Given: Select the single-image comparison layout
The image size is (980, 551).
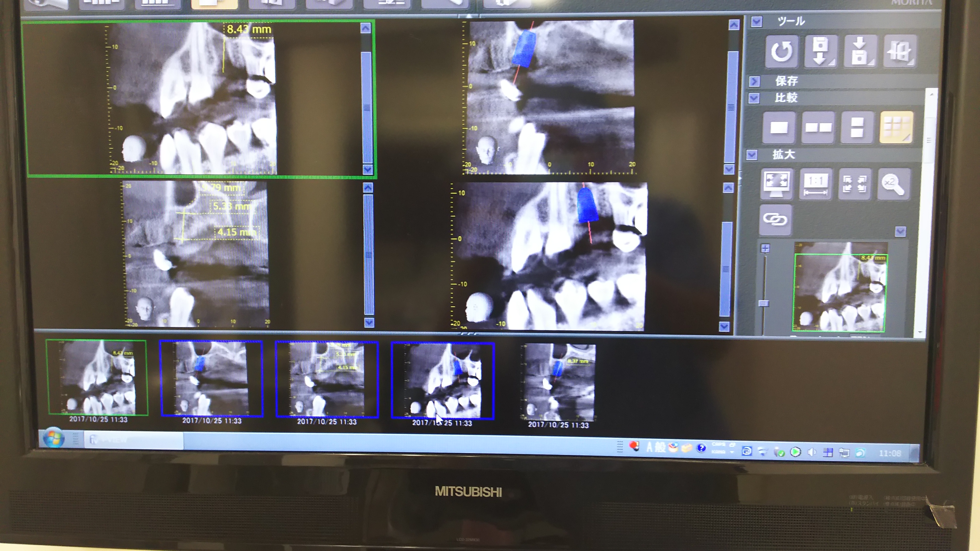Looking at the screenshot, I should click(x=779, y=127).
